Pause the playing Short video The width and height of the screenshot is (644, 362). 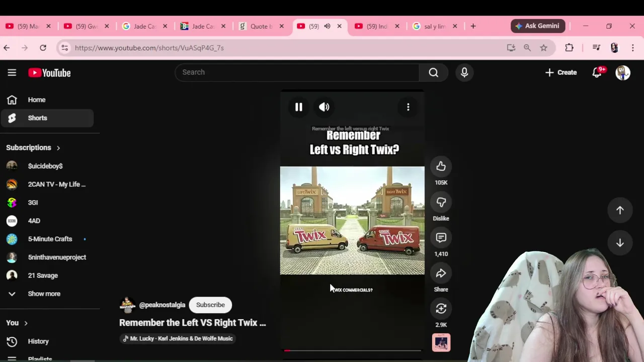point(298,107)
